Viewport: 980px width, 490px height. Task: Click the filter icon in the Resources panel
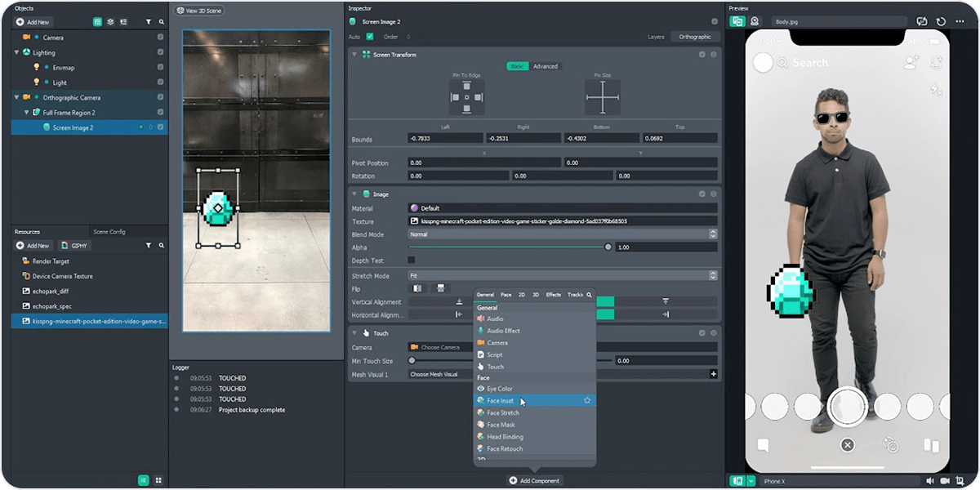point(148,245)
